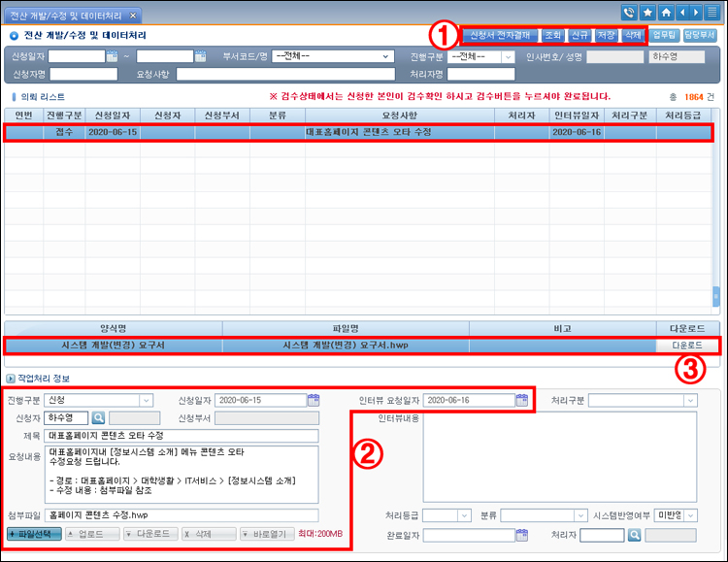The image size is (728, 562).
Task: Click the 요청내용 text area
Action: [x=182, y=475]
